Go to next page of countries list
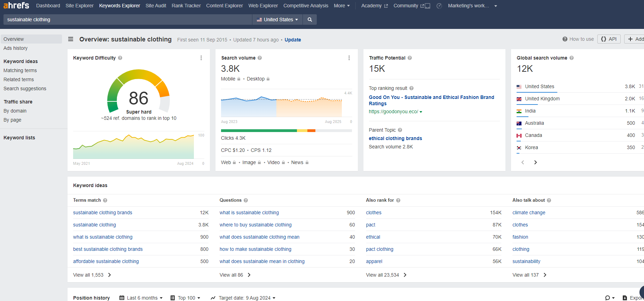This screenshot has height=301, width=644. 535,162
